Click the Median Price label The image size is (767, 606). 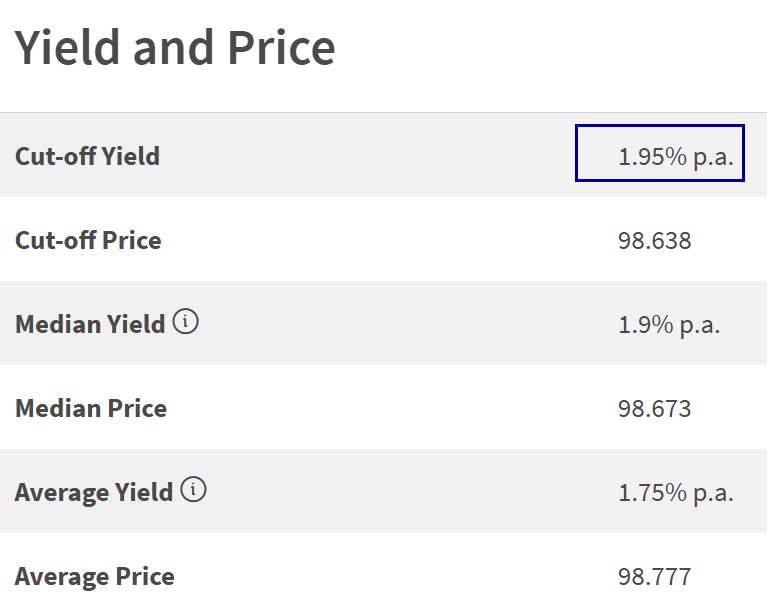click(91, 408)
